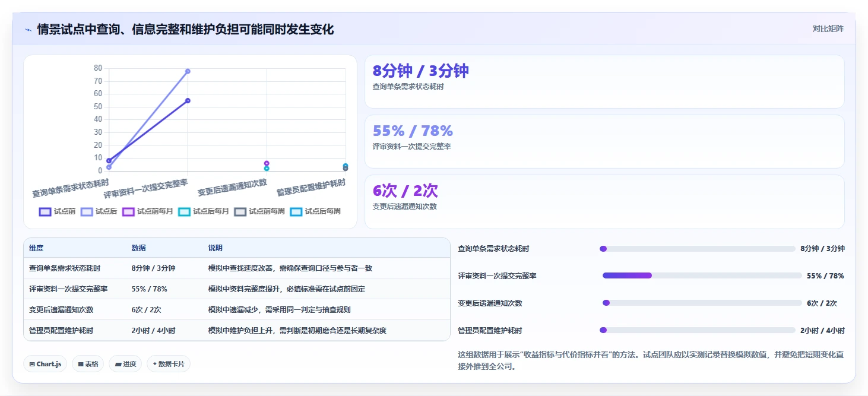Toggle the 试点后每周 legend item
Image resolution: width=868 pixels, height=396 pixels.
pyautogui.click(x=315, y=211)
